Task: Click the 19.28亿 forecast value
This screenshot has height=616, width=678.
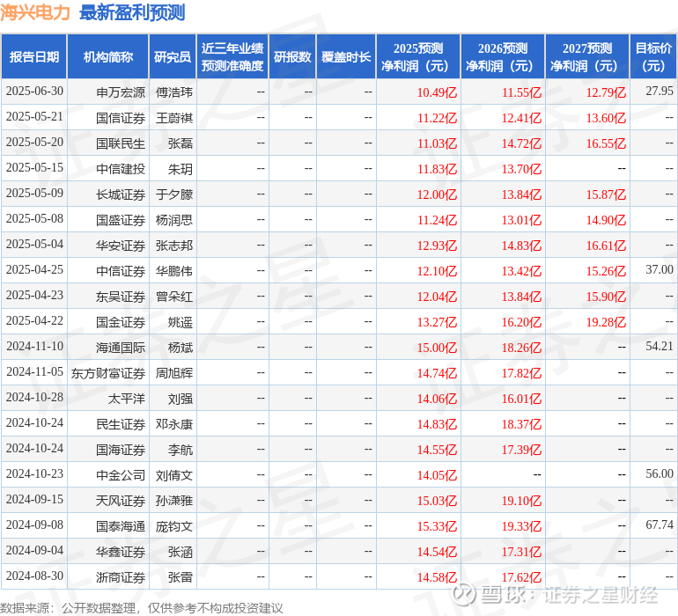Action: click(x=606, y=321)
